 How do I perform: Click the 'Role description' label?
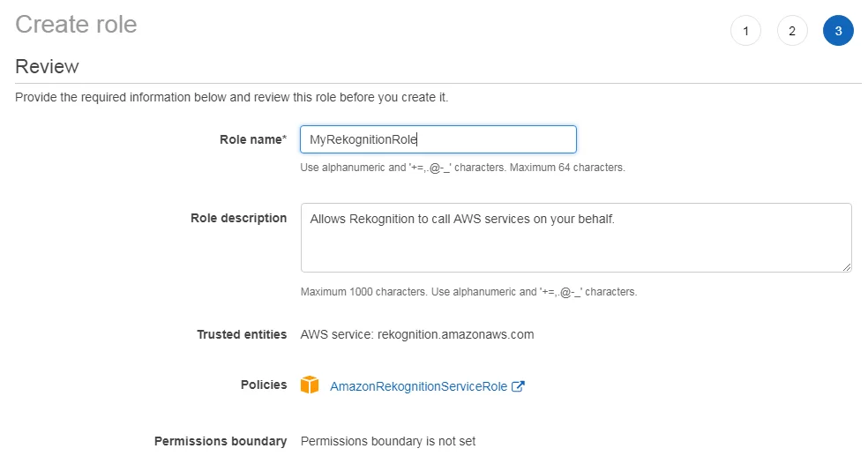tap(238, 218)
